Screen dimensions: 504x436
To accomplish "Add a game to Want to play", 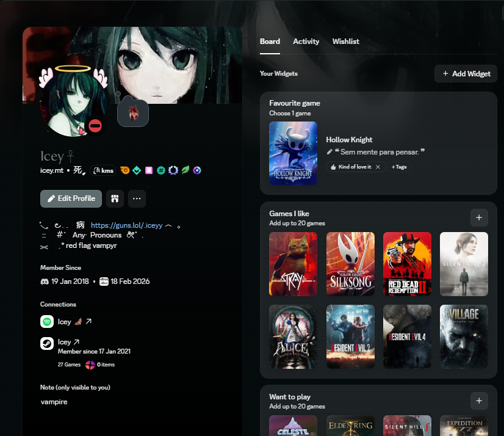I will 479,401.
